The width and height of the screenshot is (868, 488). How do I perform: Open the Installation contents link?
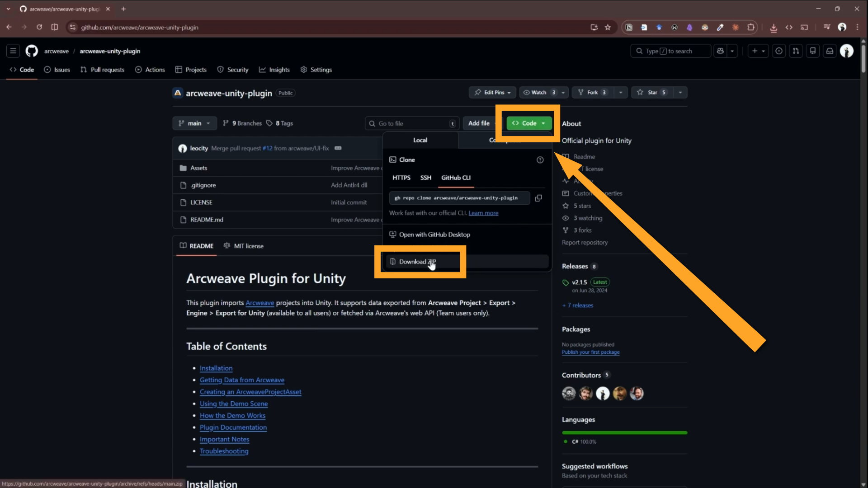216,368
